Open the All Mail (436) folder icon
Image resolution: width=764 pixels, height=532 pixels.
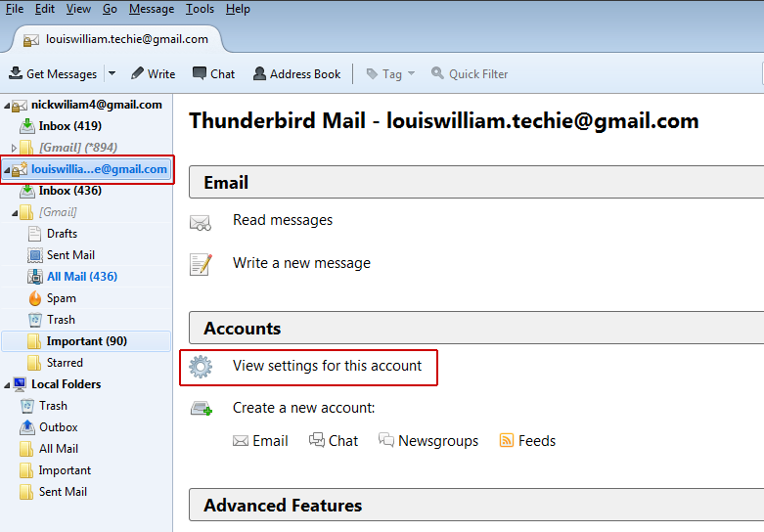[34, 277]
